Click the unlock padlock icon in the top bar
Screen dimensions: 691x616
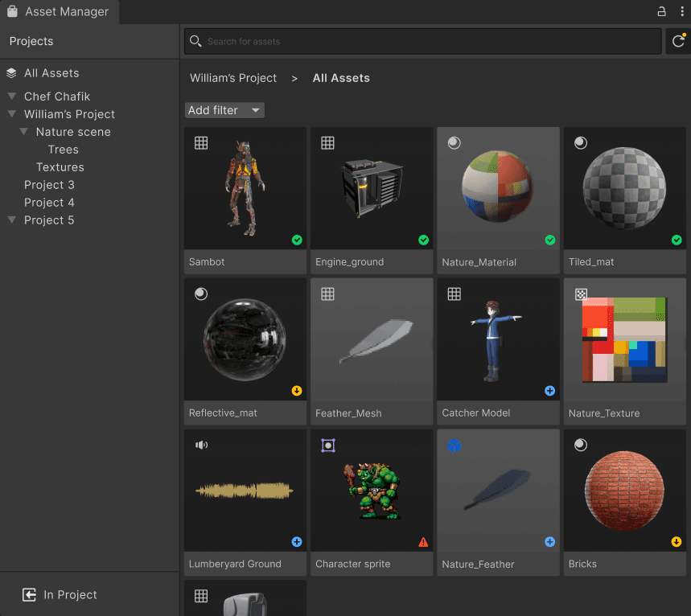661,11
